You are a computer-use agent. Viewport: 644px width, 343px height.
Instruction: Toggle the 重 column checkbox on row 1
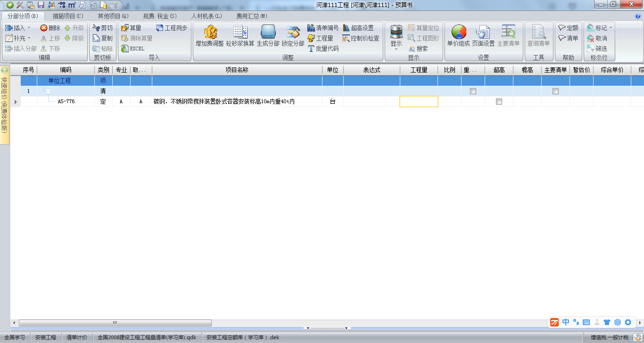473,91
